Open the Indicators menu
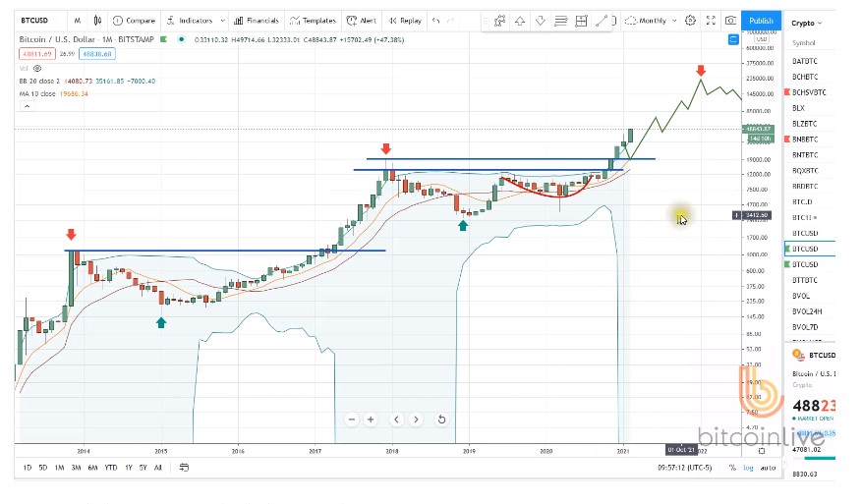 (x=189, y=21)
